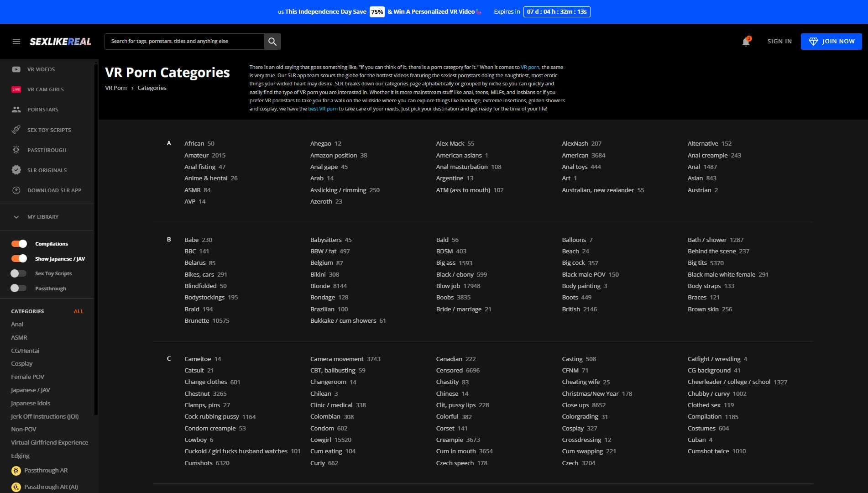
Task: Open the Cheerleader / college / school category
Action: (x=737, y=382)
